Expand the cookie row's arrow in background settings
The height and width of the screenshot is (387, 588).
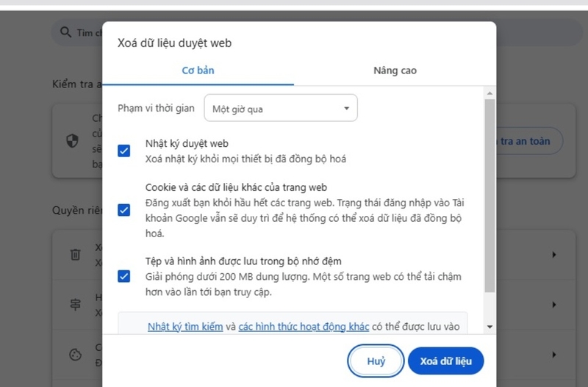[554, 355]
